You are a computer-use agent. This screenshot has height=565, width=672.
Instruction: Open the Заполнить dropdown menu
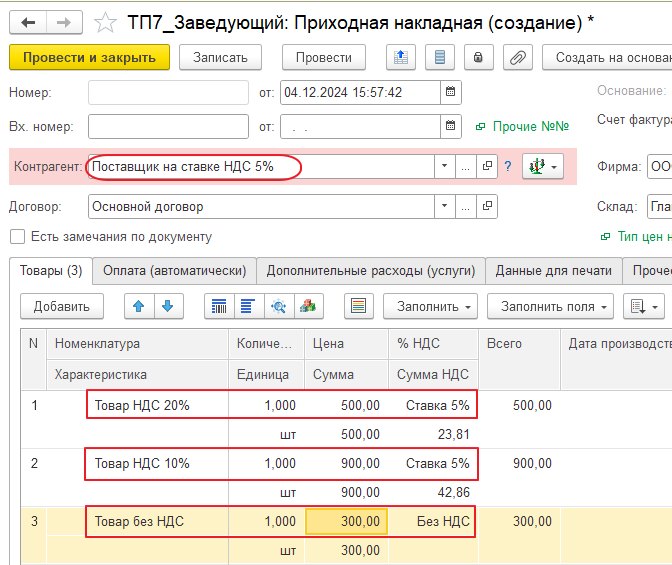coord(430,306)
